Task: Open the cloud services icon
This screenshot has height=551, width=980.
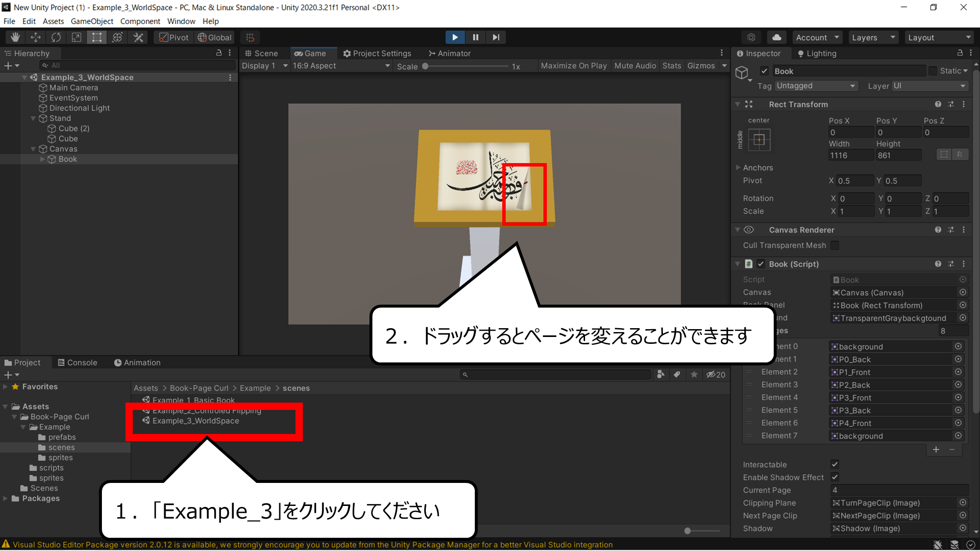Action: [777, 38]
